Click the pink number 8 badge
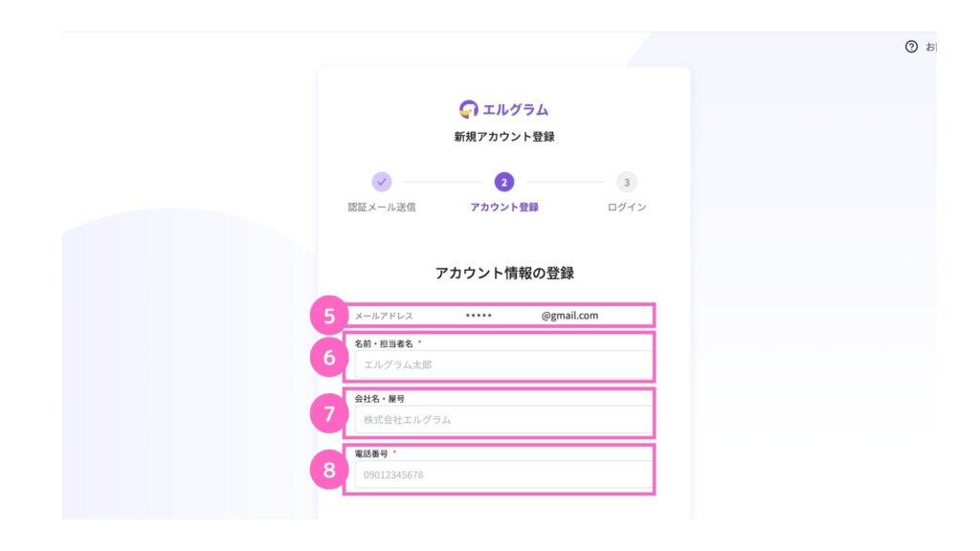980x551 pixels. pos(328,470)
